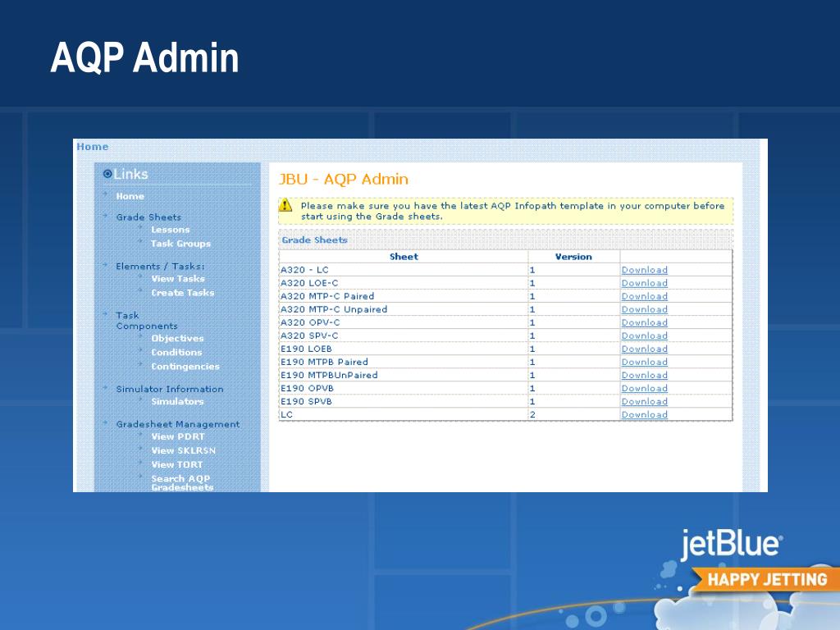Open Create Tasks link
840x630 pixels.
(x=183, y=293)
